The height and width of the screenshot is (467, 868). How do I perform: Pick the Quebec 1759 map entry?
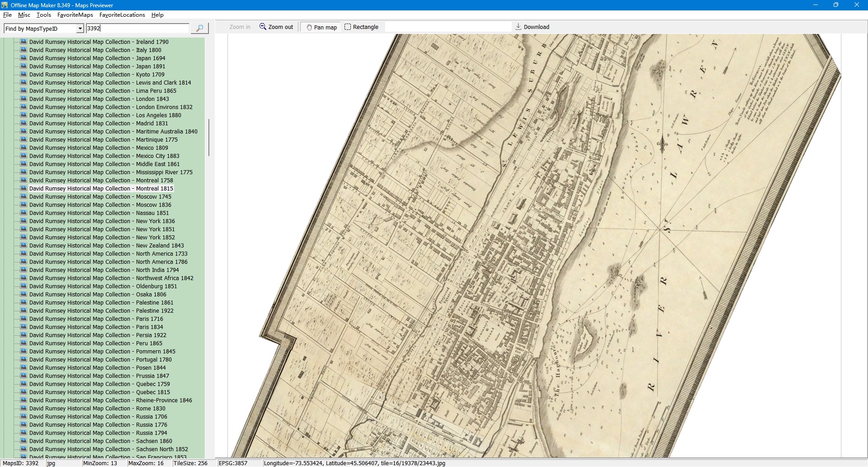99,384
